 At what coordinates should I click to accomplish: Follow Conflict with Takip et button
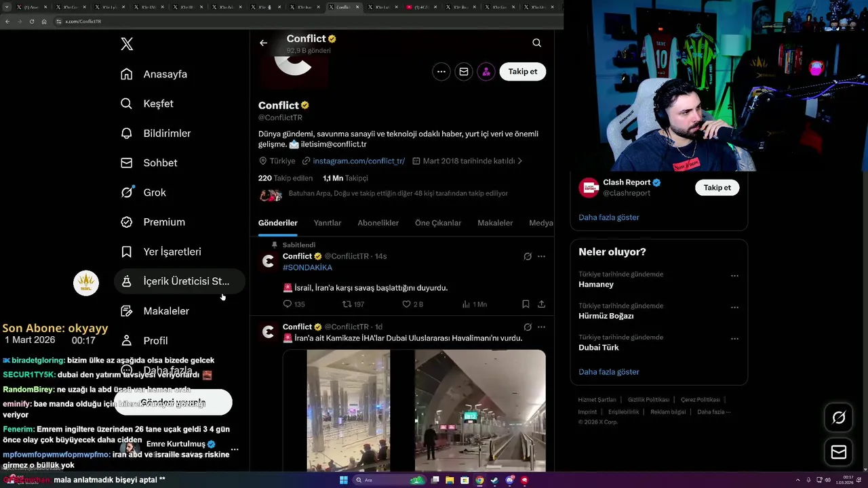523,71
